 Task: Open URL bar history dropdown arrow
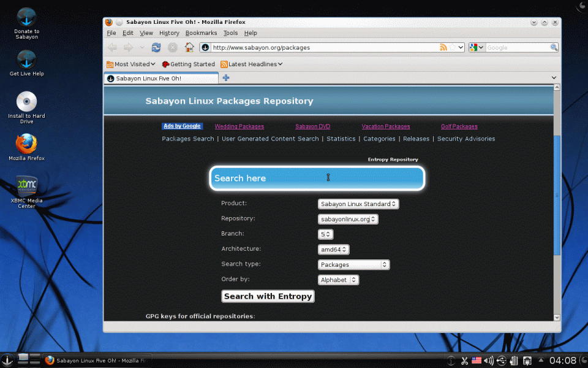(461, 47)
